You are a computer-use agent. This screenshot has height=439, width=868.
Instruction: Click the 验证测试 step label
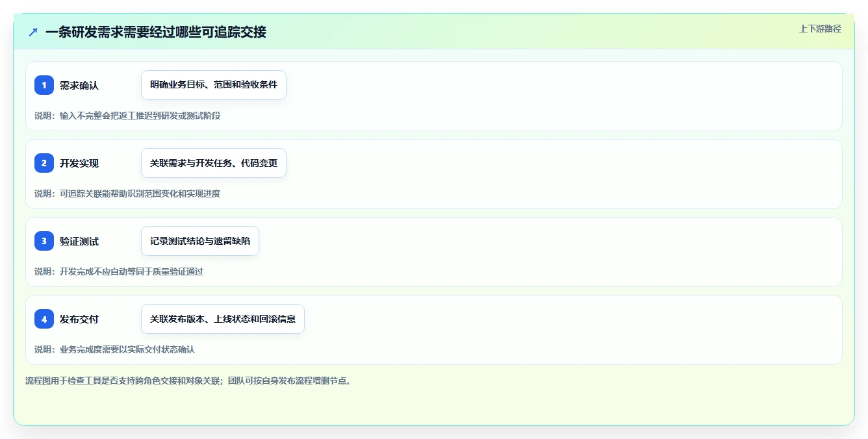coord(79,241)
